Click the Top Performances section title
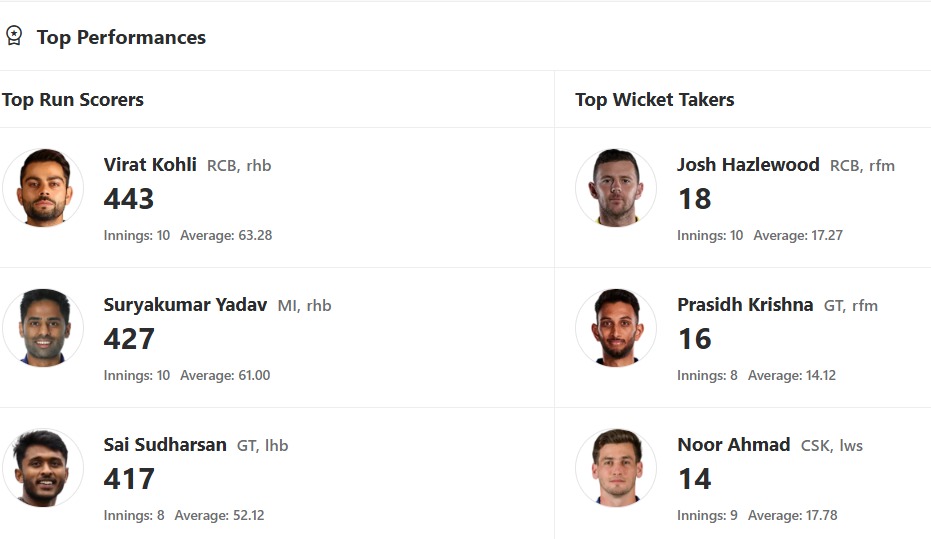 click(x=121, y=38)
